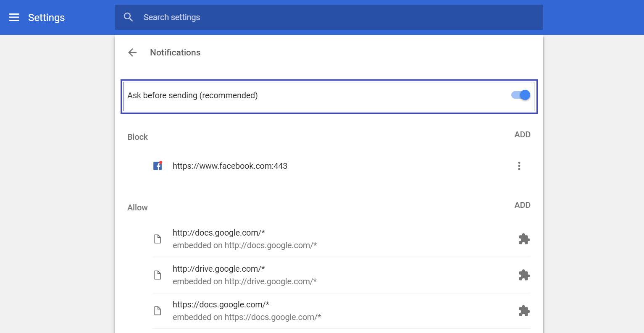The height and width of the screenshot is (333, 644).
Task: Click the page icon beside http://drive.google.com
Action: pyautogui.click(x=158, y=275)
